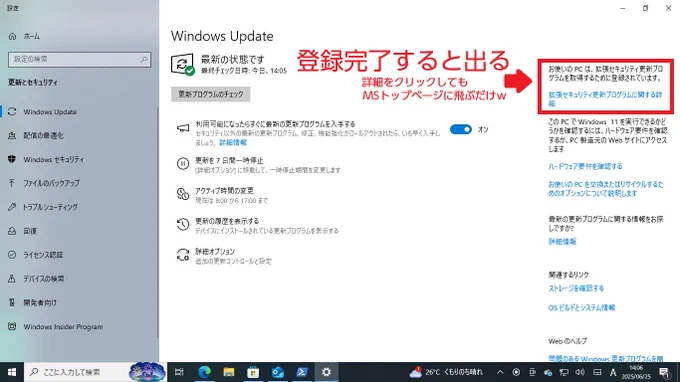680x382 pixels.
Task: Click weather widget 26°C くもりのち晴れ
Action: tap(446, 372)
